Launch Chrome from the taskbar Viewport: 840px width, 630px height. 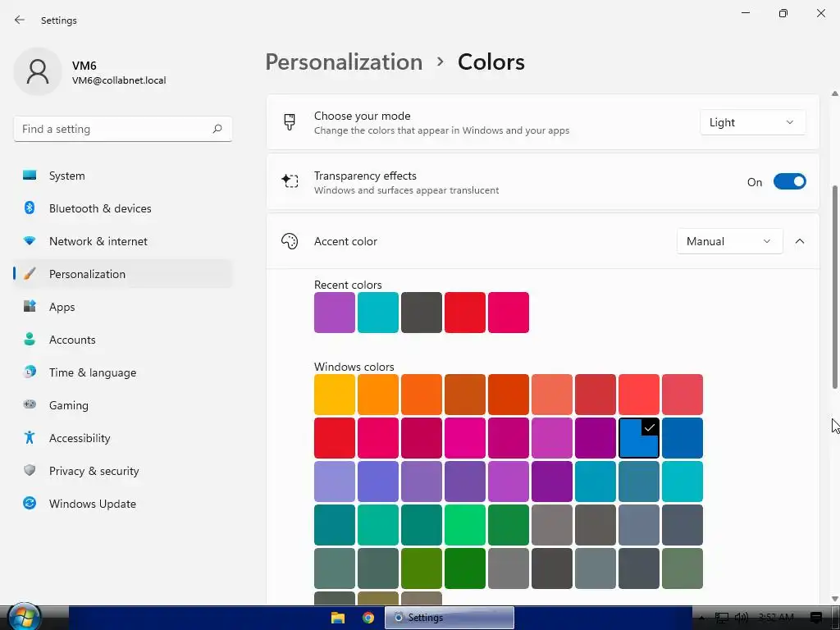[368, 617]
